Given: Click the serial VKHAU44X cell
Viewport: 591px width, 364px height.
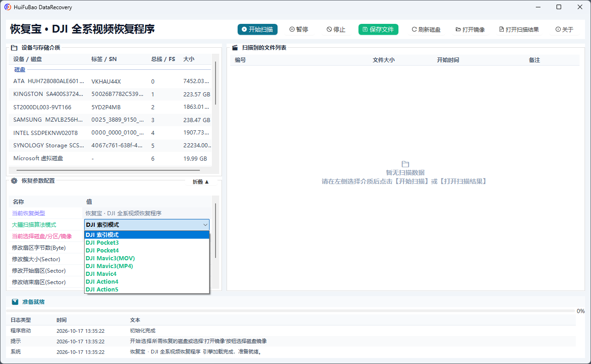Looking at the screenshot, I should pos(106,81).
